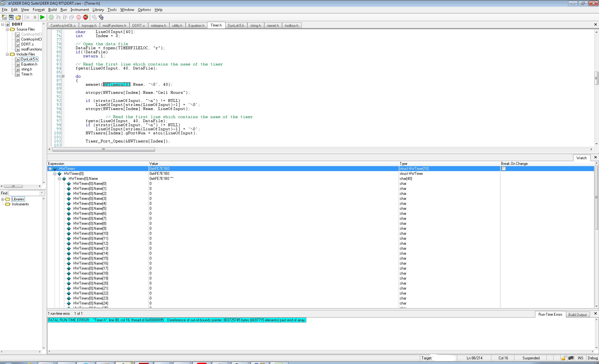Select the FATAL RUN-TIME ERROR message line
The image size is (599, 364).
[x=177, y=320]
